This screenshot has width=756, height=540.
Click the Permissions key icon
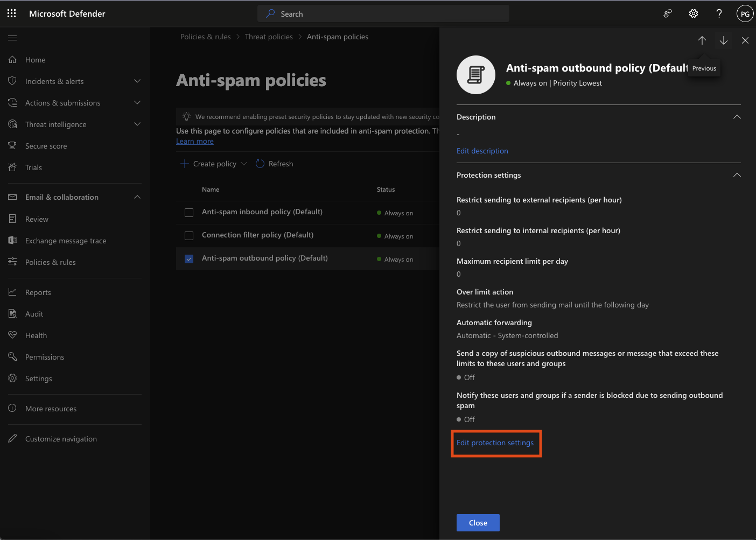12,357
